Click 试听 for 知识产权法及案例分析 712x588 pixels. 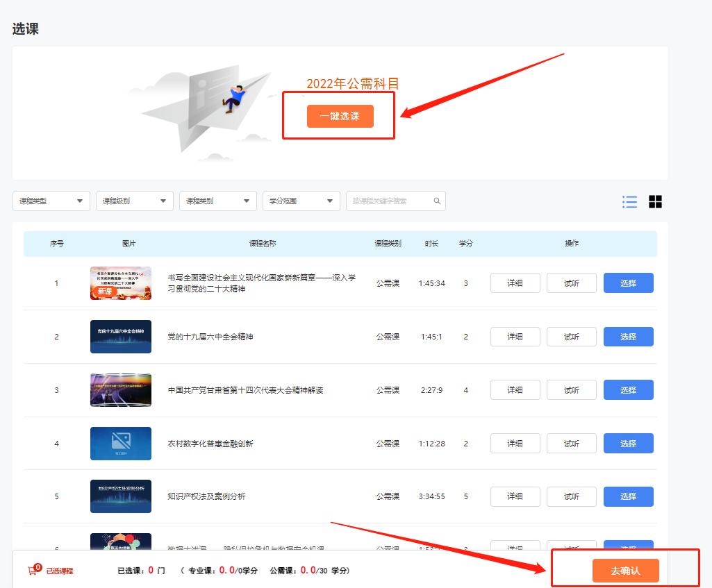click(x=571, y=496)
